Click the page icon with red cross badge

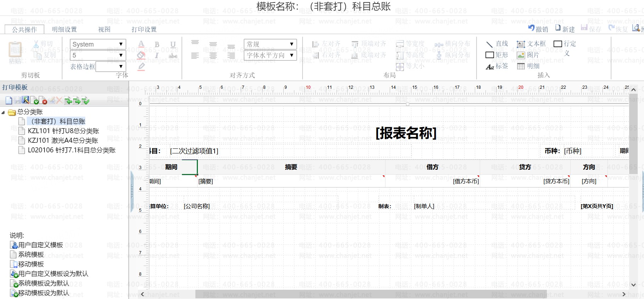[x=43, y=100]
